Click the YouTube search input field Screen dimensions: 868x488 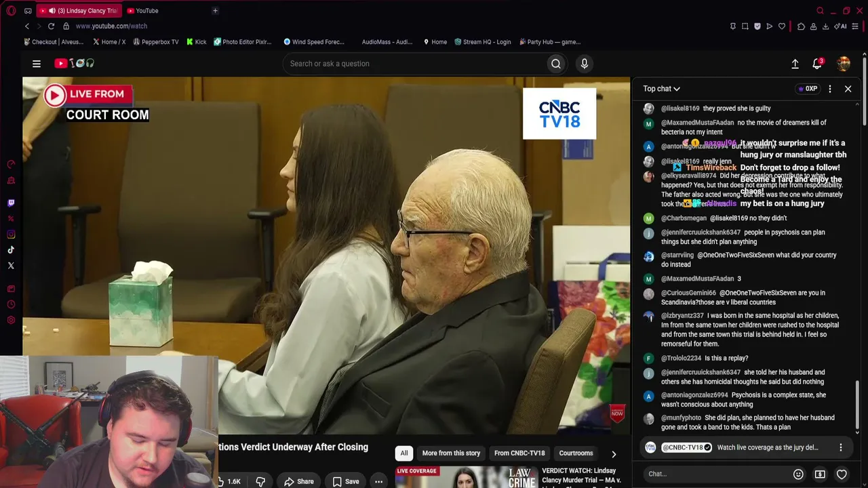click(415, 64)
